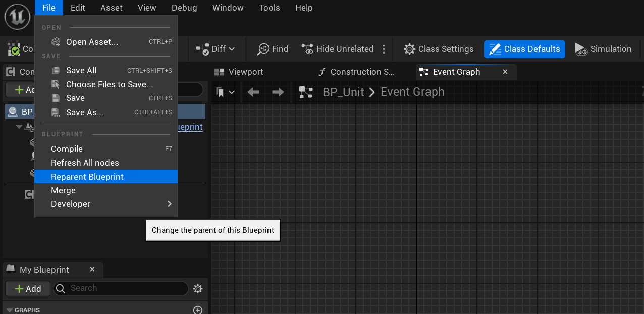Open Hide Unrelated options three-dot menu
The image size is (644, 314).
coord(384,49)
